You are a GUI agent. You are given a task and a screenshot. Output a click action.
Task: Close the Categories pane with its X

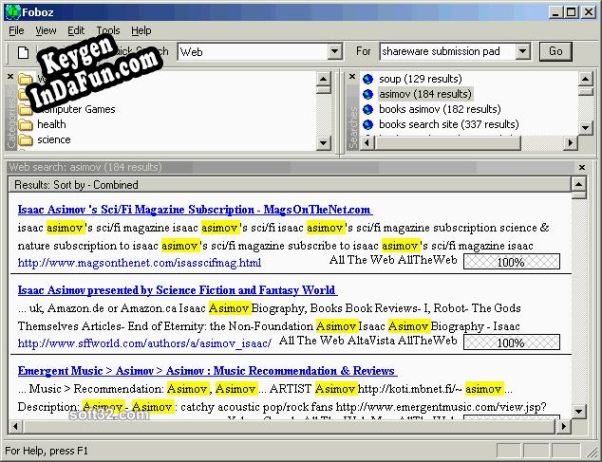coord(10,77)
